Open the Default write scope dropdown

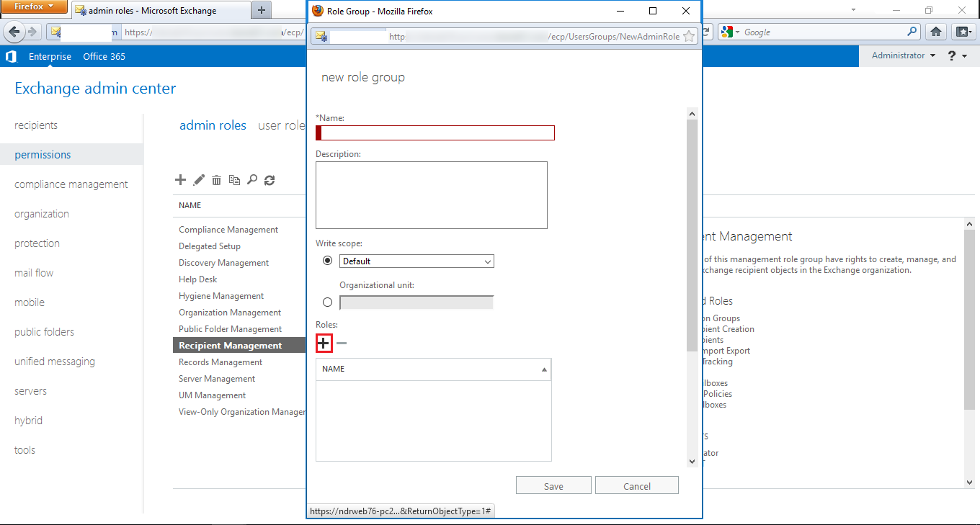click(x=416, y=261)
